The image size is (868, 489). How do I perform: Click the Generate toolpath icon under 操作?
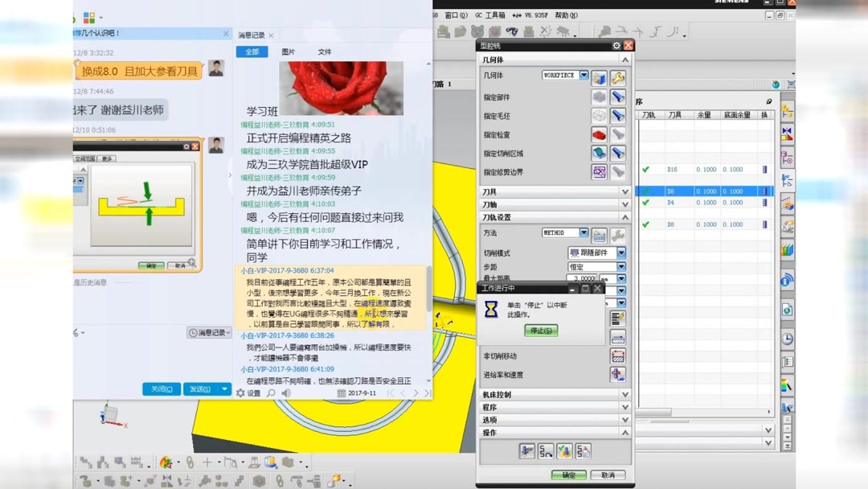click(528, 450)
